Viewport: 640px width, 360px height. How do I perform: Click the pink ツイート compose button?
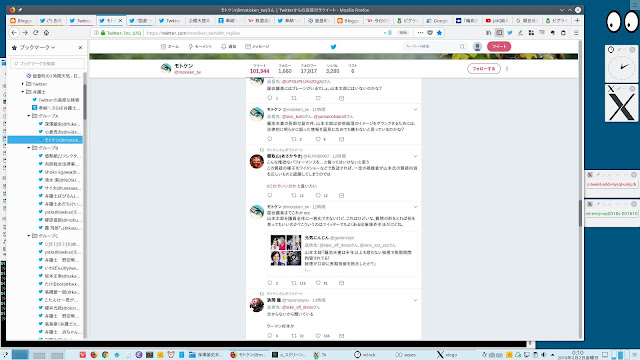(499, 47)
